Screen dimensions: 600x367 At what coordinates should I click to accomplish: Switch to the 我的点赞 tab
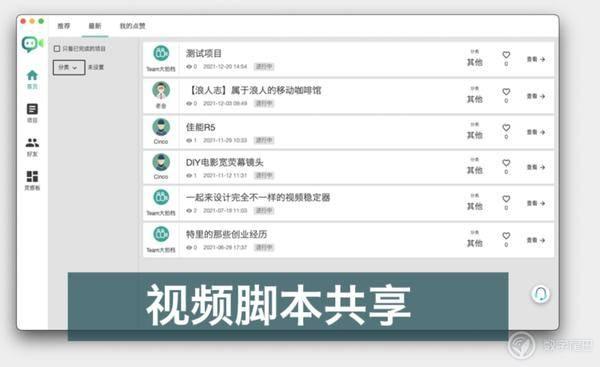pyautogui.click(x=132, y=26)
